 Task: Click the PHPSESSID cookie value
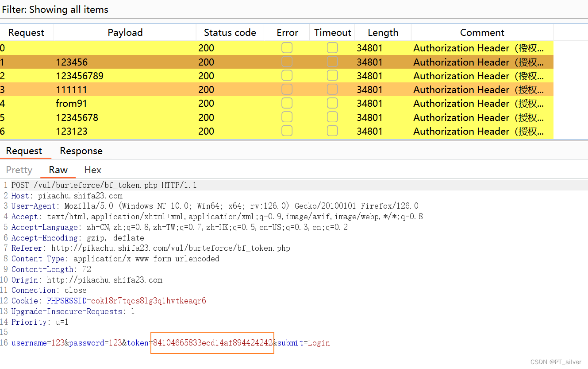pos(149,301)
